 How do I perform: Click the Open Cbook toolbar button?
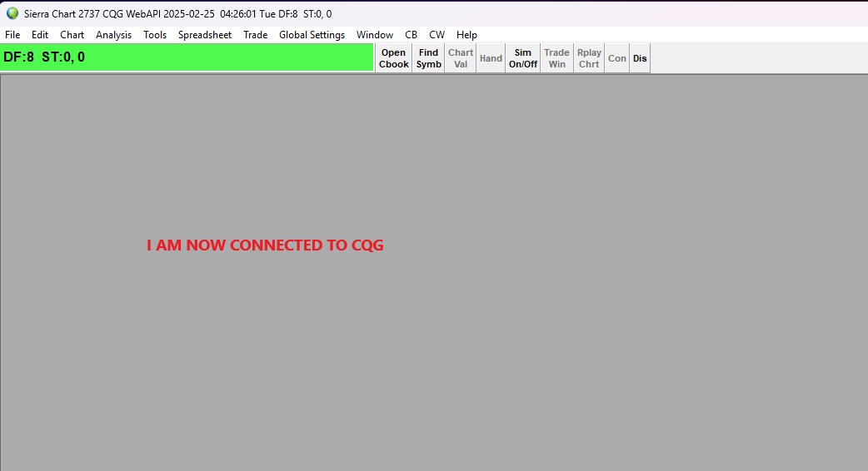pyautogui.click(x=393, y=58)
